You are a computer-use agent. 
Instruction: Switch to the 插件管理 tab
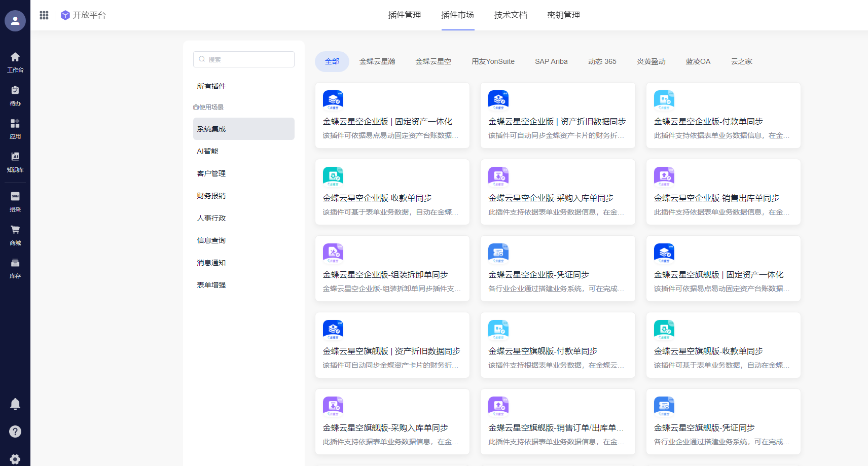[x=405, y=15]
